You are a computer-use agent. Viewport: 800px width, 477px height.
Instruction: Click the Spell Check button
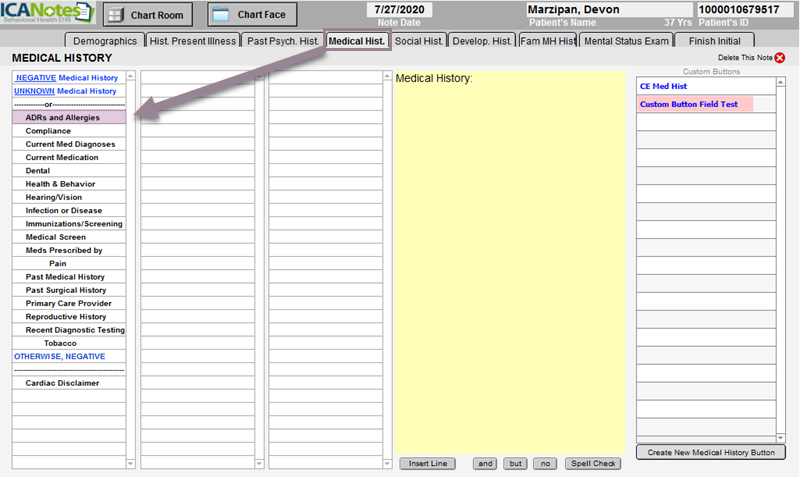click(x=593, y=463)
